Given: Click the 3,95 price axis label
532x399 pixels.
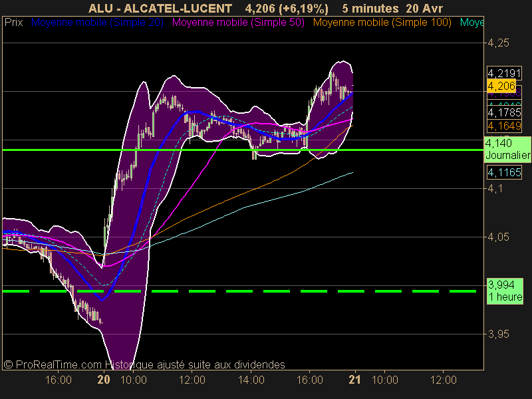Looking at the screenshot, I should (x=498, y=334).
